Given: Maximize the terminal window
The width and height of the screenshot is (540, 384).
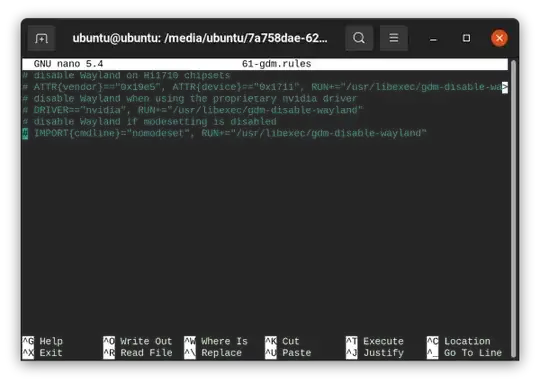Looking at the screenshot, I should click(466, 38).
